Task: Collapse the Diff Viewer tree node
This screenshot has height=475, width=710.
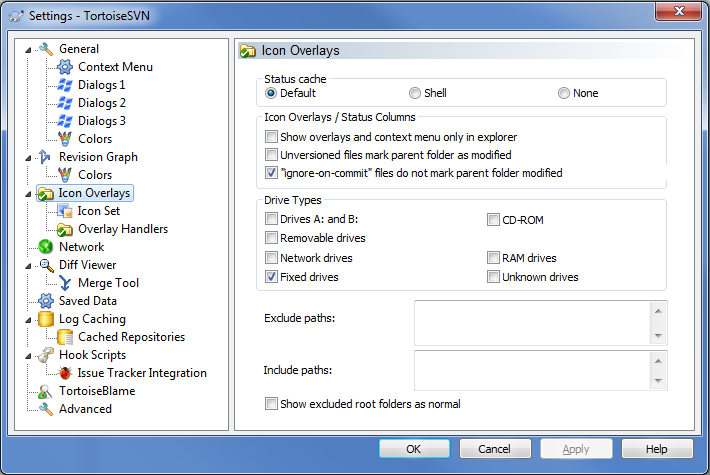Action: [28, 266]
